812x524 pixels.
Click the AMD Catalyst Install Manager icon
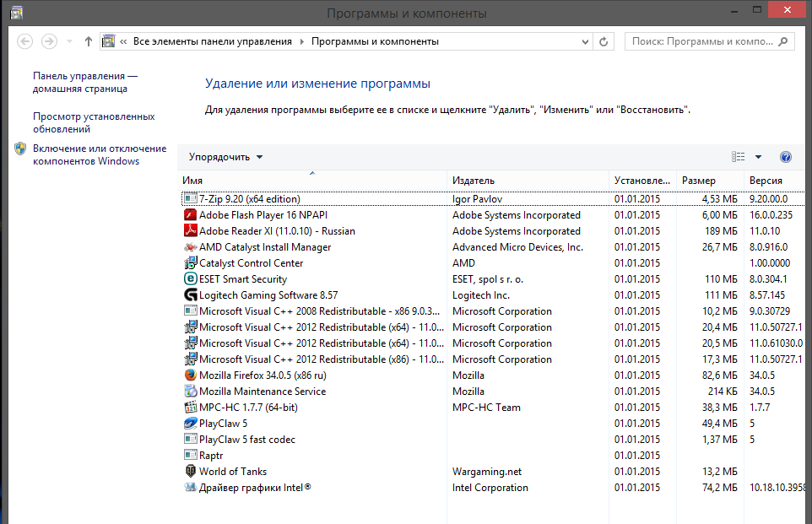pos(191,247)
